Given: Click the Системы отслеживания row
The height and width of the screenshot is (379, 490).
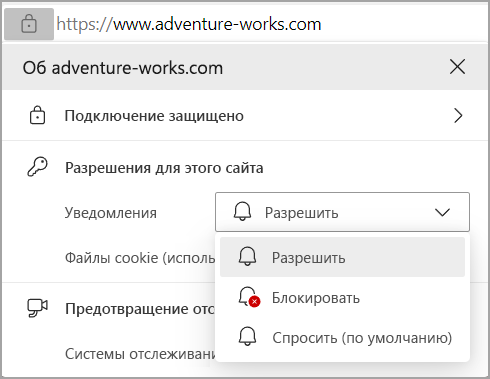Looking at the screenshot, I should [x=140, y=354].
